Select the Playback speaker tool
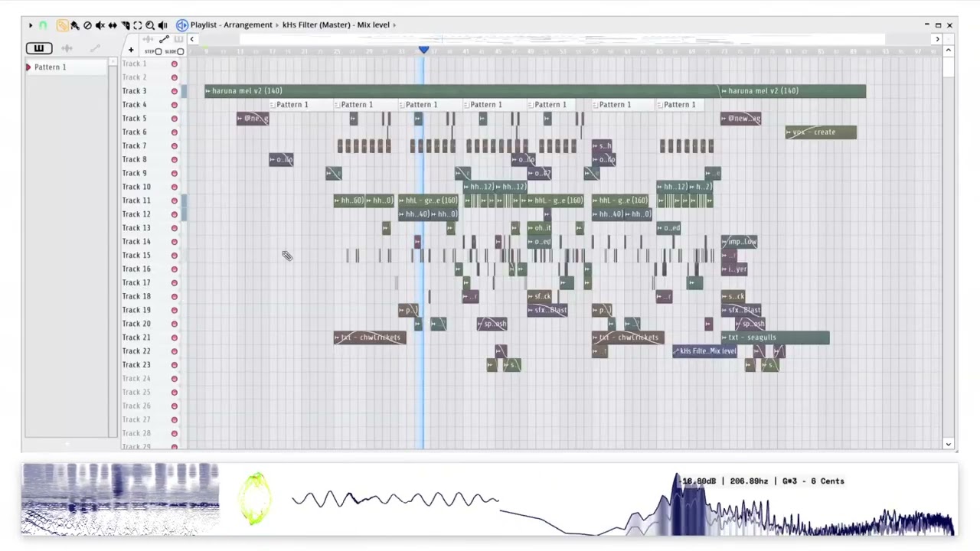The width and height of the screenshot is (980, 551). pos(162,25)
